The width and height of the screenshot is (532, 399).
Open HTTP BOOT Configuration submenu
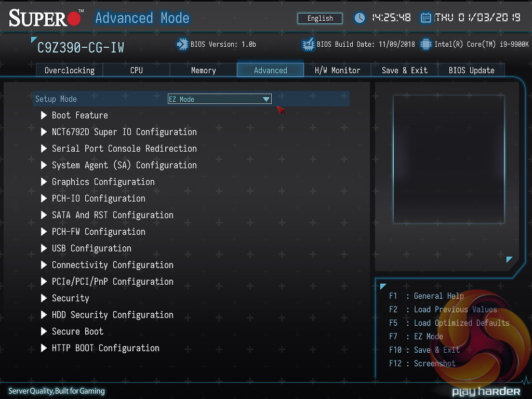(x=105, y=348)
